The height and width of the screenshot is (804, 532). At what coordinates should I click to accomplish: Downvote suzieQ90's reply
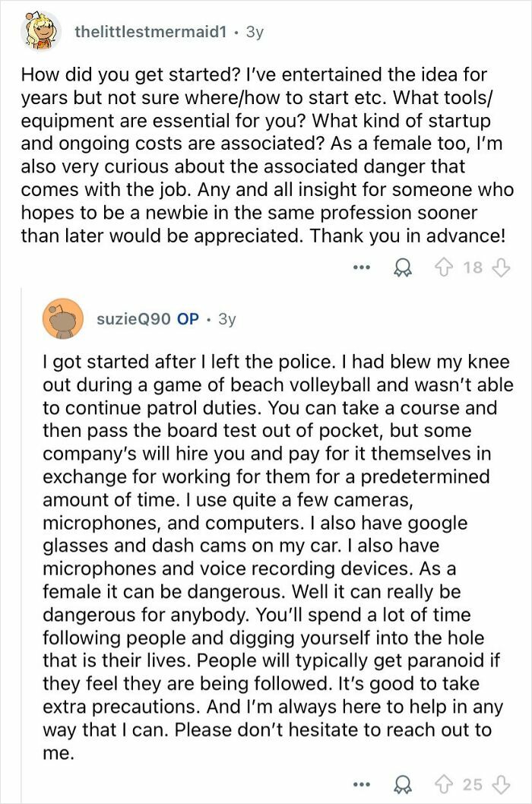[x=501, y=784]
